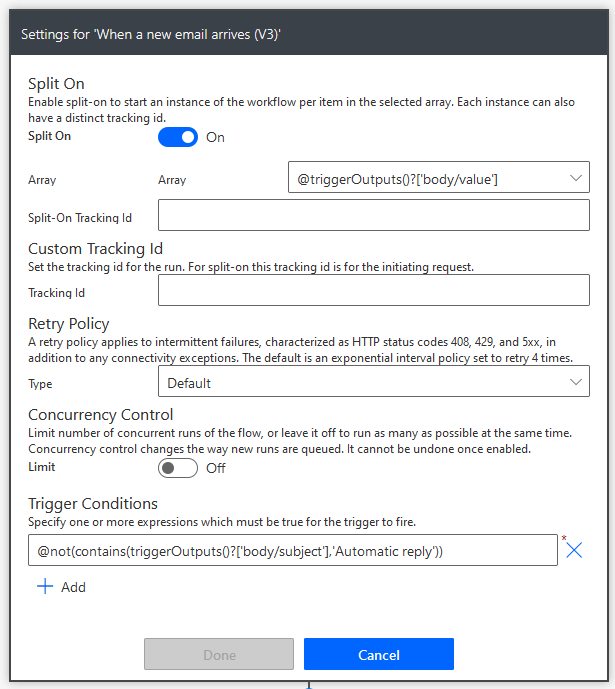Click into the Split-On Tracking Id field
The image size is (615, 689).
(x=373, y=216)
